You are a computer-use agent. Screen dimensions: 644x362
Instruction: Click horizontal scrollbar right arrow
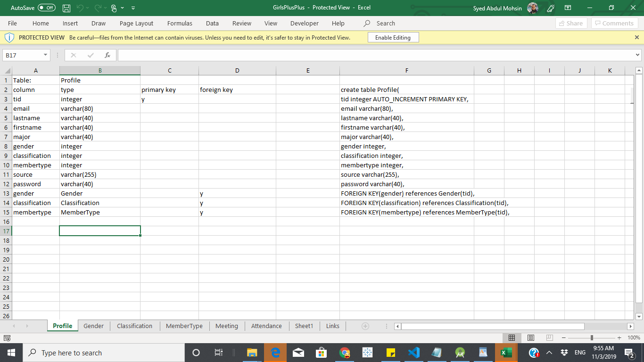pyautogui.click(x=631, y=326)
